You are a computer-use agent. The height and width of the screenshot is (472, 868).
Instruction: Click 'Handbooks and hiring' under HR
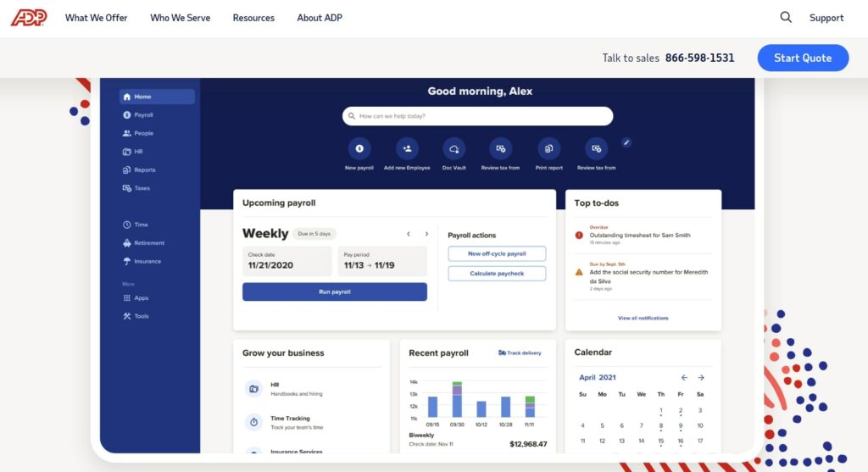(x=296, y=394)
